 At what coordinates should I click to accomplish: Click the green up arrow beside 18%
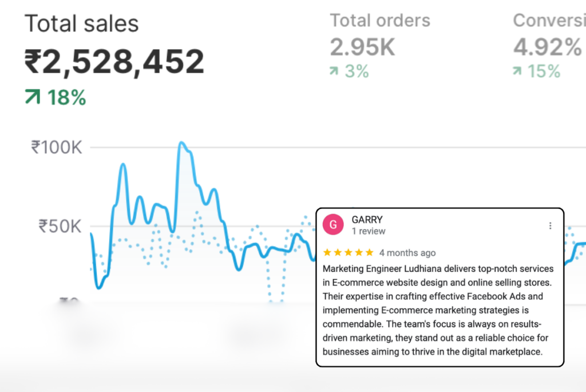pyautogui.click(x=33, y=98)
